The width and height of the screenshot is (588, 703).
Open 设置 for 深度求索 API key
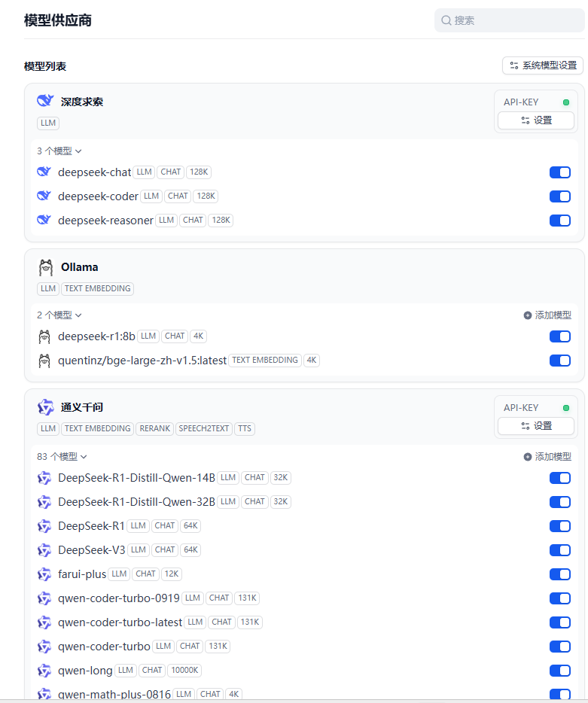(x=536, y=120)
